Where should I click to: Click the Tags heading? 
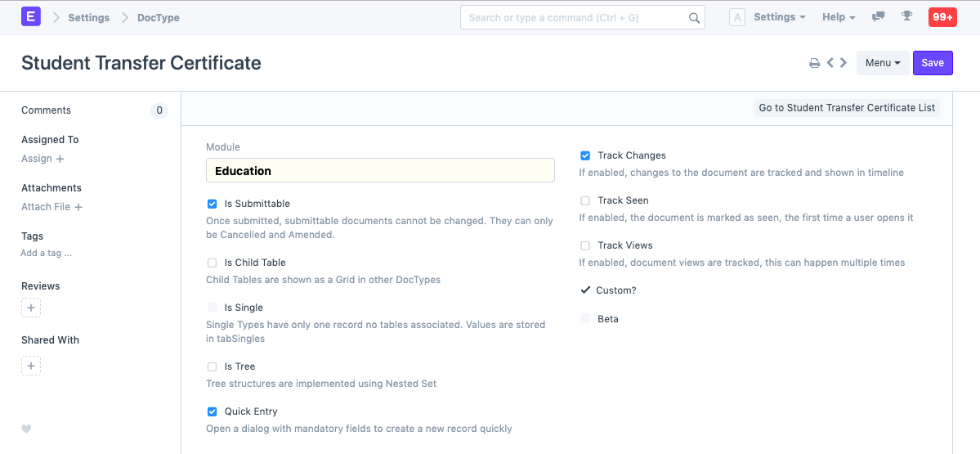(33, 236)
